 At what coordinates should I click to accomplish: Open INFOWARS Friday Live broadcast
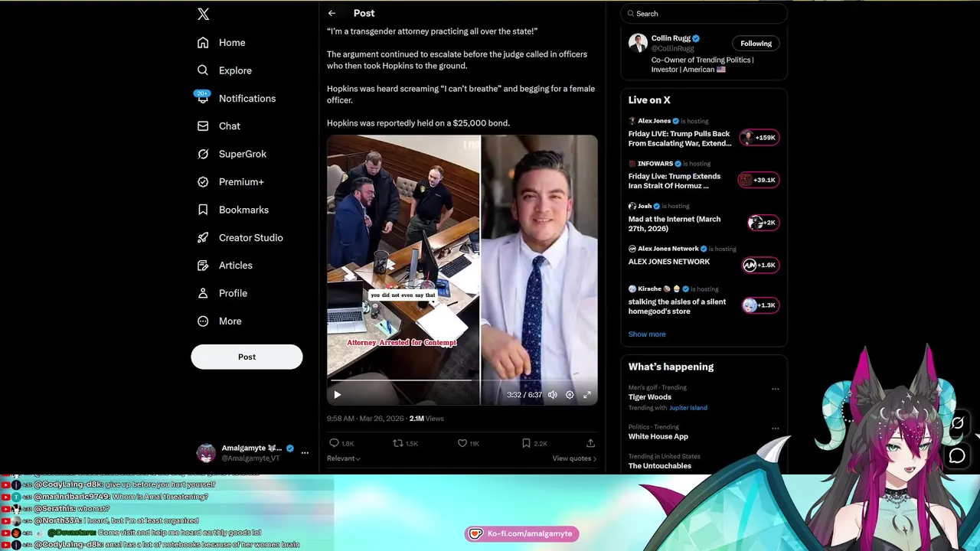674,181
